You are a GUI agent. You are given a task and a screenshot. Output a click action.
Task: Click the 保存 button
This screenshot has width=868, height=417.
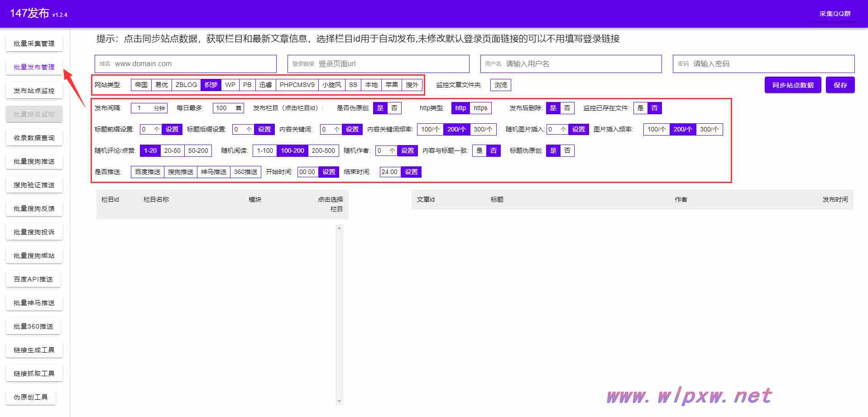(840, 85)
